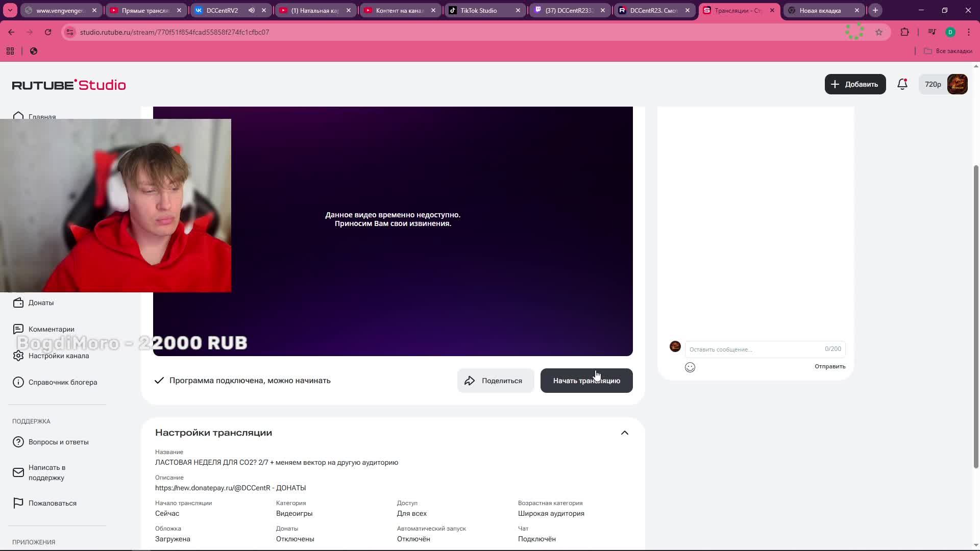Click the Пожаловаться flag icon
Screen dimensions: 980x551
point(18,503)
